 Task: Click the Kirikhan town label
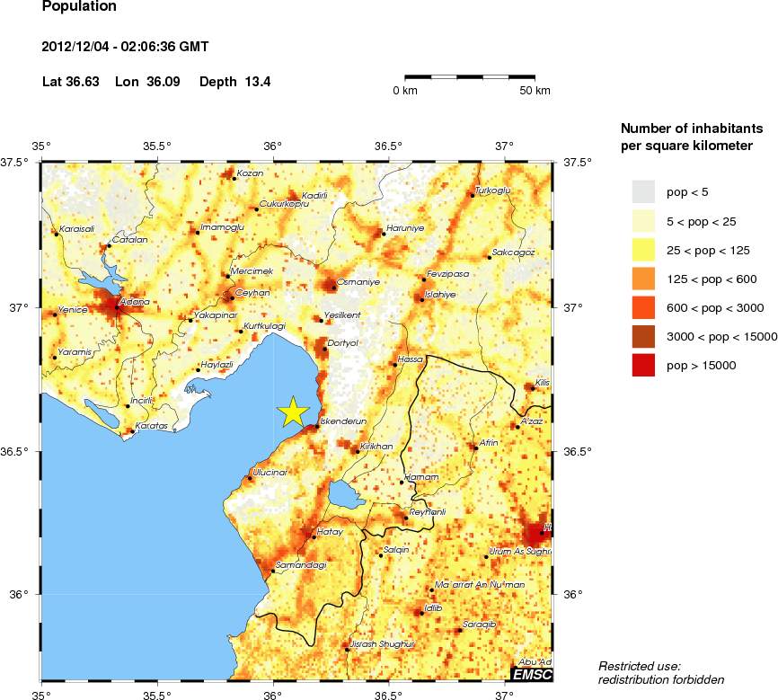(376, 447)
